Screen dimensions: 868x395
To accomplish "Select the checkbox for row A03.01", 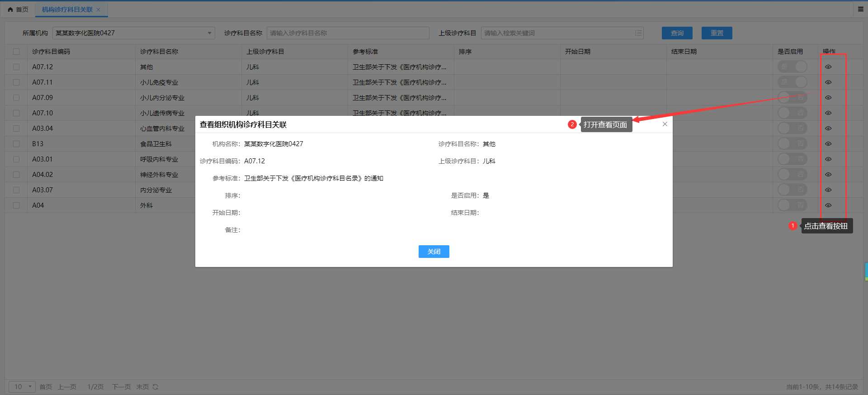I will (16, 159).
